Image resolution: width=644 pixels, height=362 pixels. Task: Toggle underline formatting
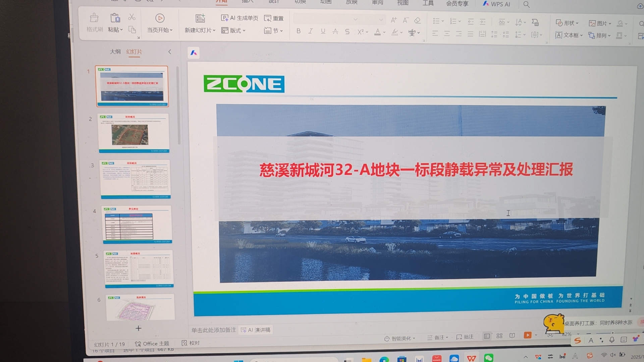(323, 31)
